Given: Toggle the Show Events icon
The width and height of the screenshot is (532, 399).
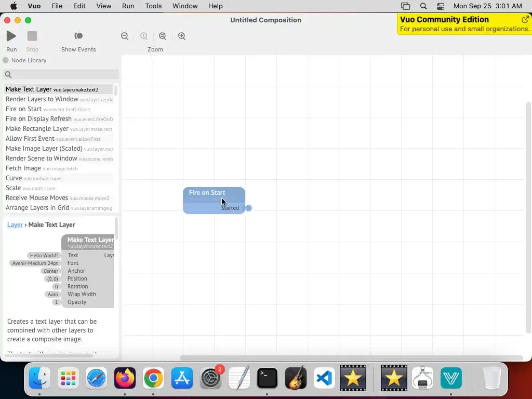Looking at the screenshot, I should tap(78, 36).
